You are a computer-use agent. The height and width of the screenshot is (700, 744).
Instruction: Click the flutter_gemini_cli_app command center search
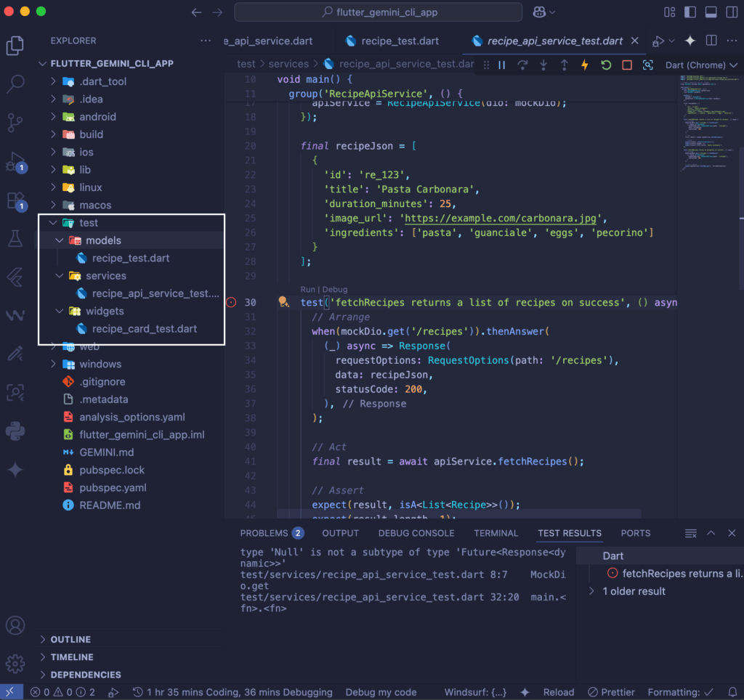(x=378, y=12)
